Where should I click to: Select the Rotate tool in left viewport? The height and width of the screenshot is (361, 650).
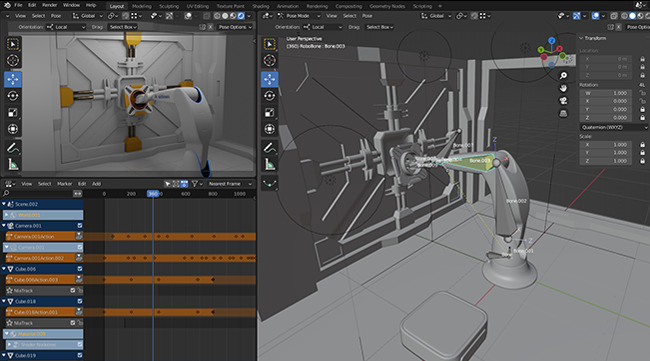(x=13, y=96)
